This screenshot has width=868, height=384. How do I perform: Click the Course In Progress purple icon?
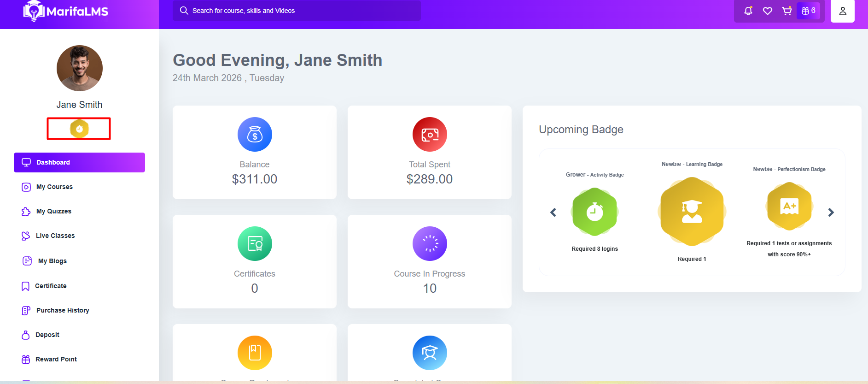click(430, 244)
